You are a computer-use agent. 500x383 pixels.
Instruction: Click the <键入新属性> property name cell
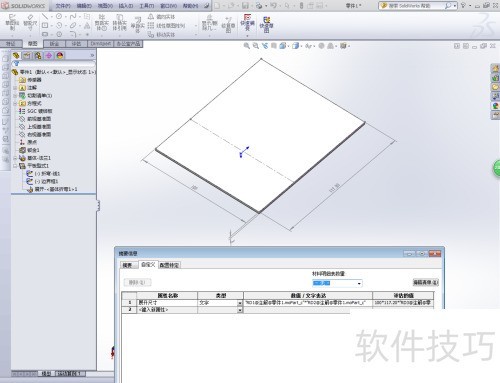coord(167,310)
